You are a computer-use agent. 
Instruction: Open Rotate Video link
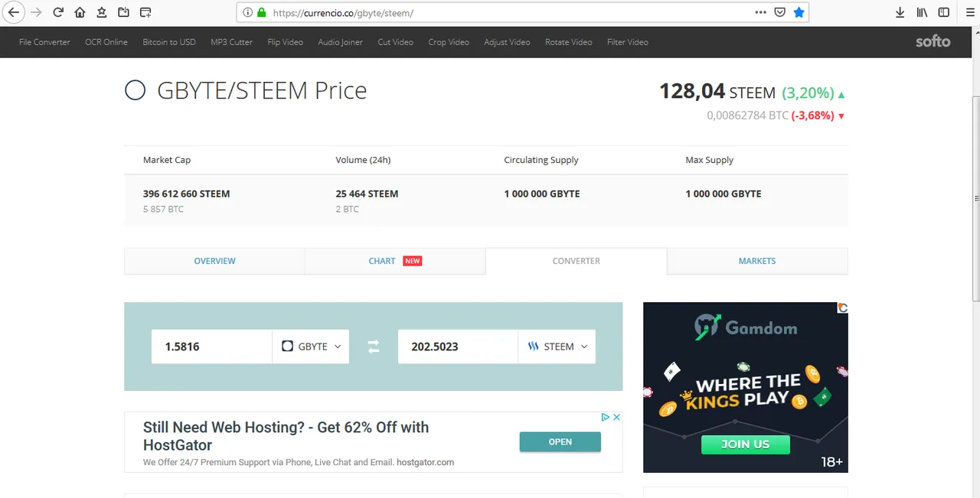pyautogui.click(x=568, y=42)
